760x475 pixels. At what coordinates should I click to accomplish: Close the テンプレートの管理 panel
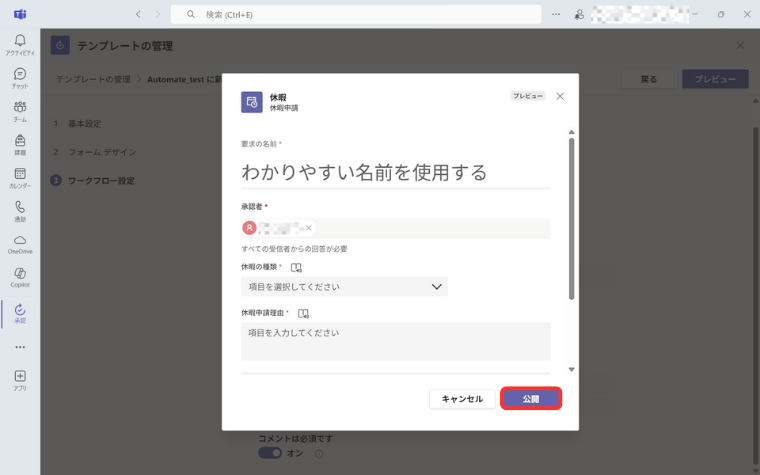(x=740, y=45)
